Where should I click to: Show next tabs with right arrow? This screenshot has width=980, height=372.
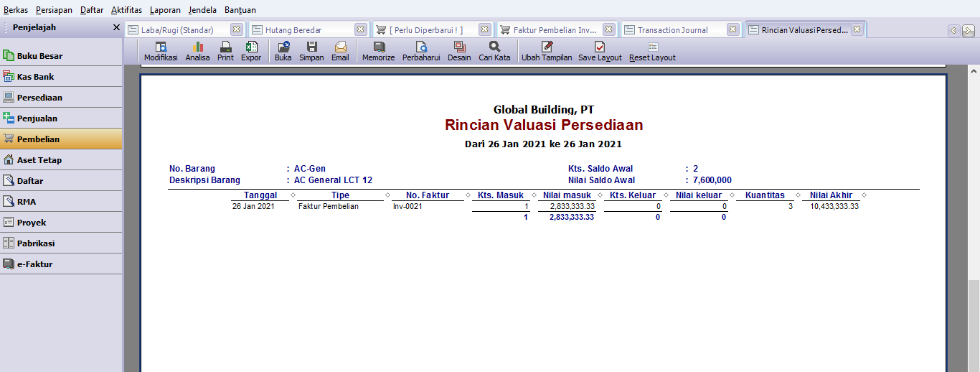click(968, 30)
